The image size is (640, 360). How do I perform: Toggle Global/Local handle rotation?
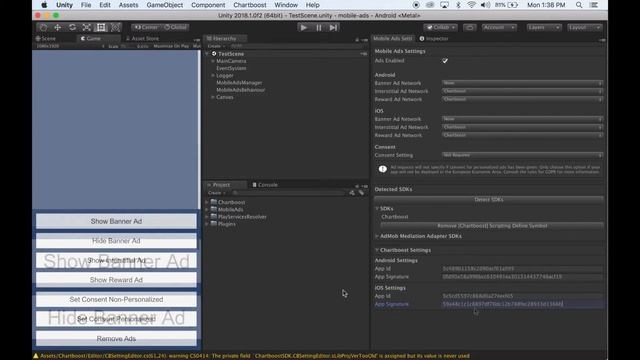[x=175, y=27]
